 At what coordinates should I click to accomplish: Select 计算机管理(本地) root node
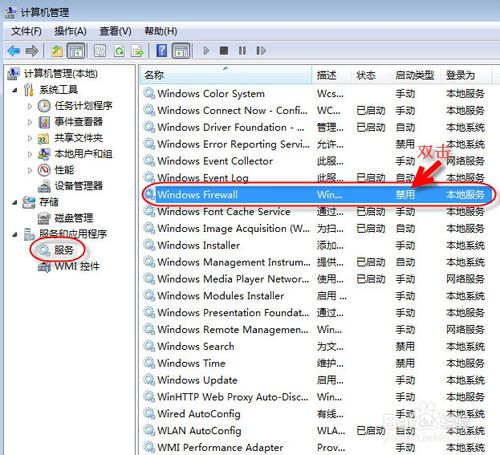point(61,74)
